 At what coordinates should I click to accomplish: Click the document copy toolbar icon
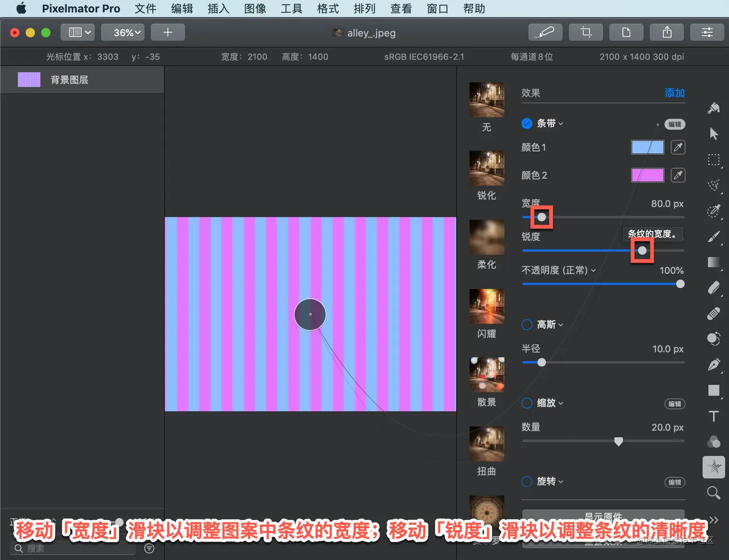click(626, 32)
